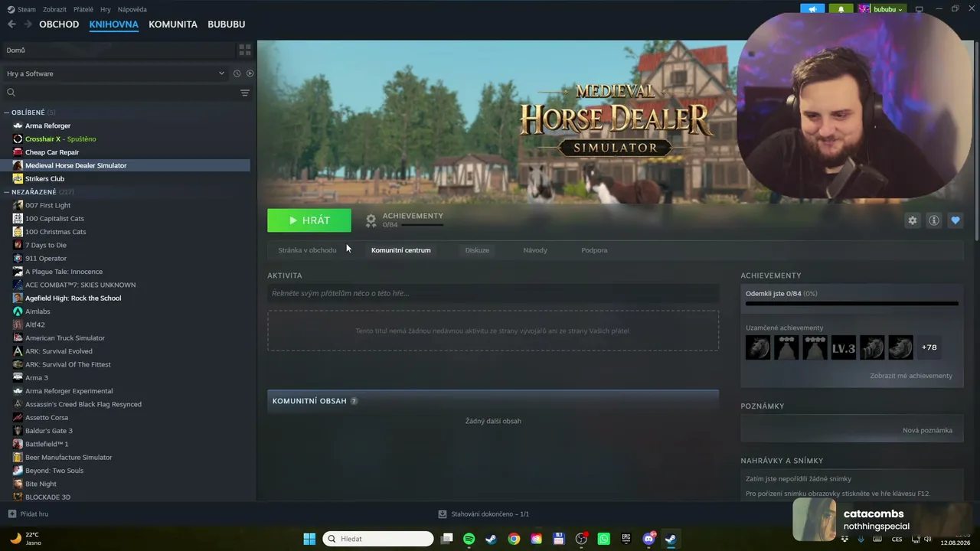Screen dimensions: 980x551
Task: Open Task View on the taskbar
Action: (447, 539)
